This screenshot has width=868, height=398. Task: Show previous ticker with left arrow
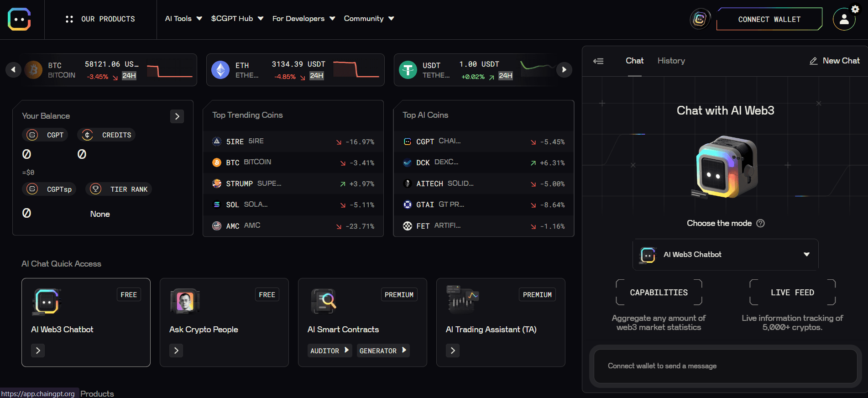(x=13, y=69)
